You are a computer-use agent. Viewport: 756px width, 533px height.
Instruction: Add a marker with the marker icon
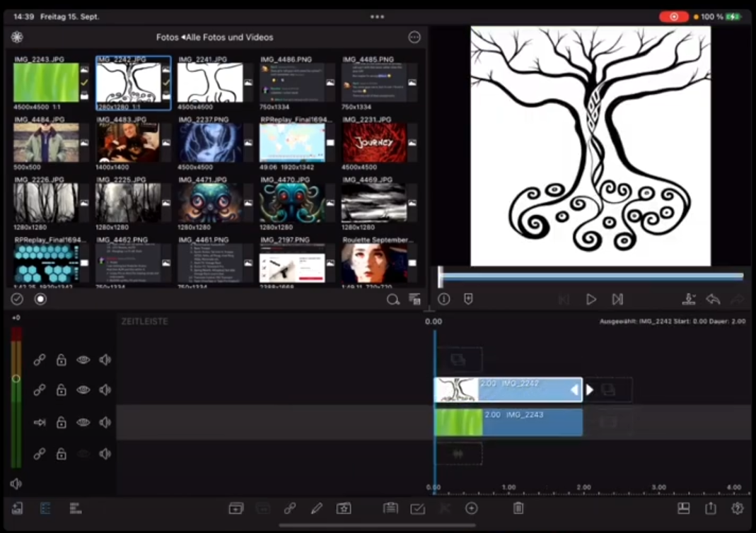(x=467, y=299)
